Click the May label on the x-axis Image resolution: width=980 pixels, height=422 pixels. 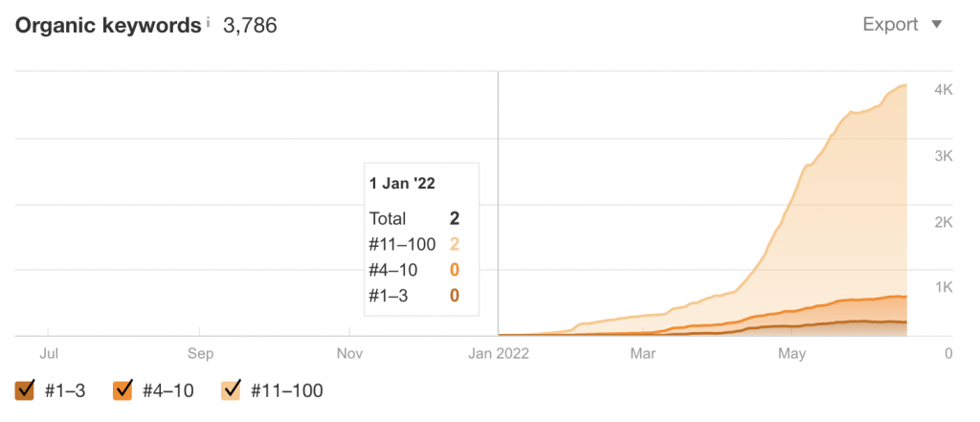coord(791,353)
